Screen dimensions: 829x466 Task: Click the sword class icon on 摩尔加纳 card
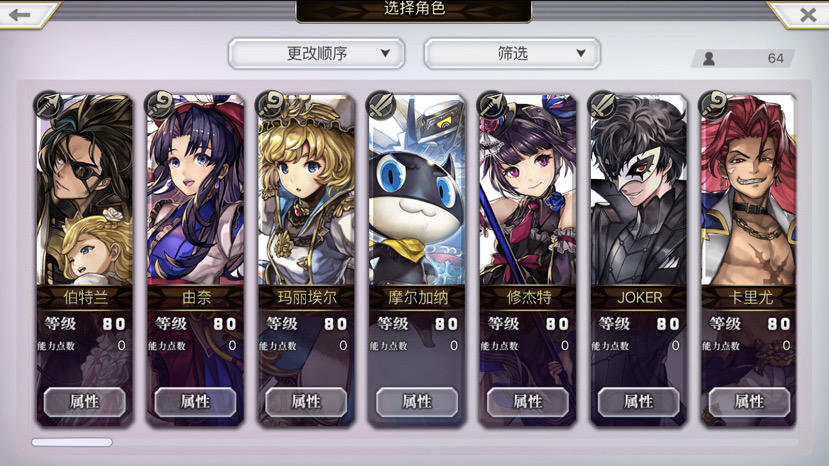coord(382,105)
